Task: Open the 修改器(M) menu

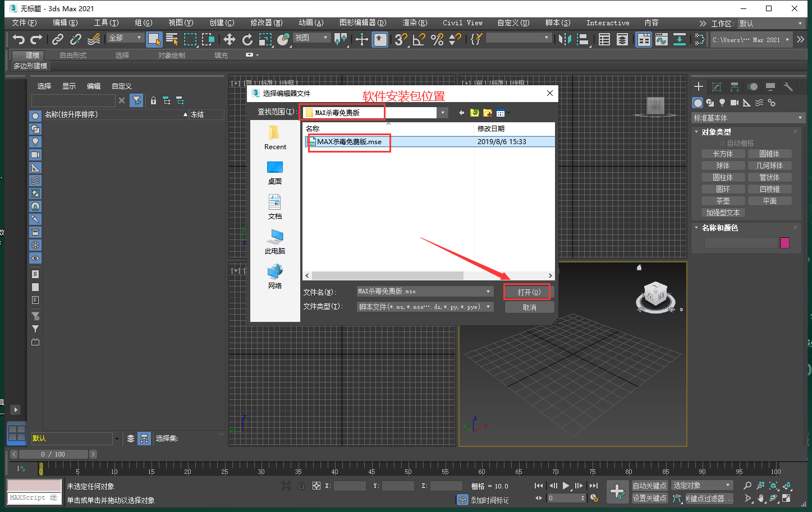Action: (x=267, y=23)
